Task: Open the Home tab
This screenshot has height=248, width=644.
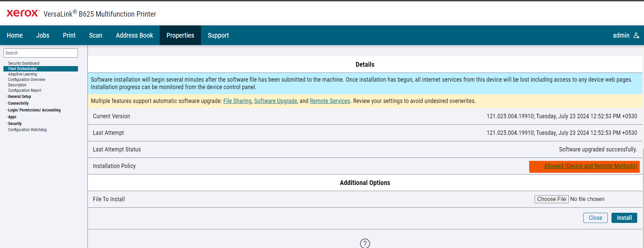Action: click(x=15, y=35)
